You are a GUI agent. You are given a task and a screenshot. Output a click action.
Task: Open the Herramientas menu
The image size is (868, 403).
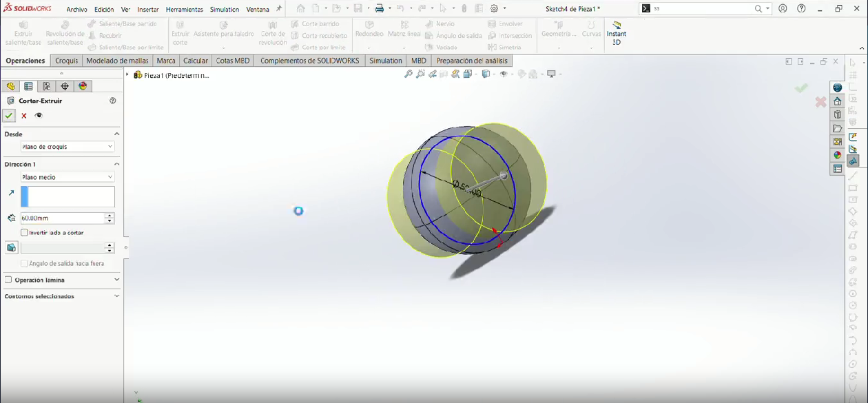pyautogui.click(x=184, y=10)
